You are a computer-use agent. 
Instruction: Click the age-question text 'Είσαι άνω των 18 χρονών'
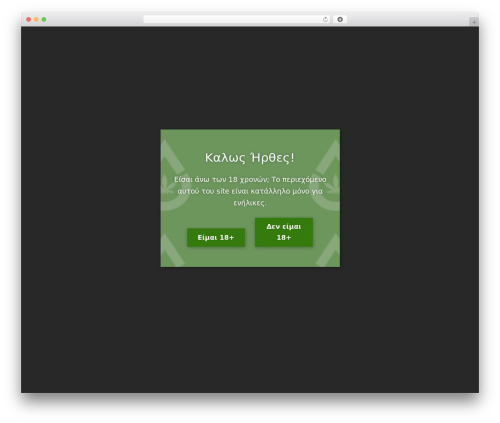[x=221, y=179]
